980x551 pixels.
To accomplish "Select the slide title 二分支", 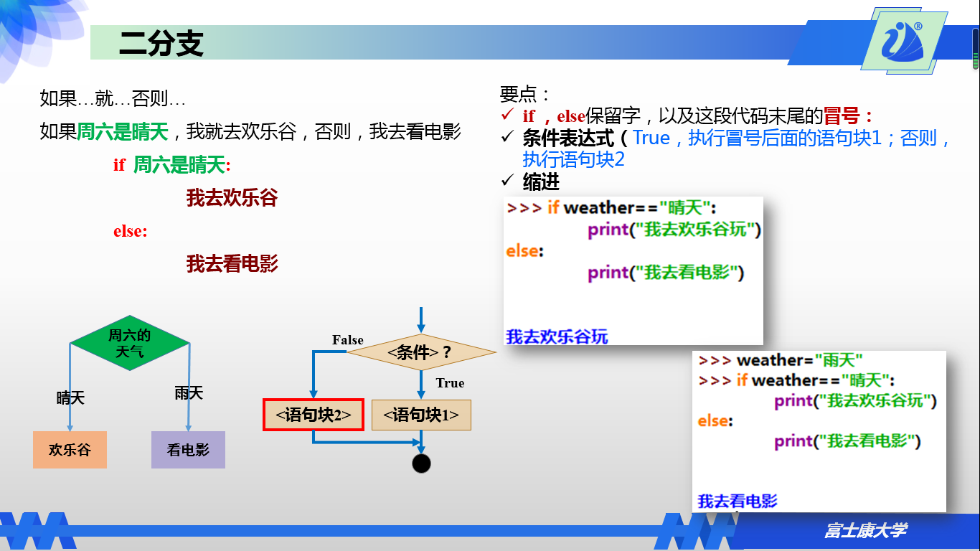I will (x=161, y=44).
